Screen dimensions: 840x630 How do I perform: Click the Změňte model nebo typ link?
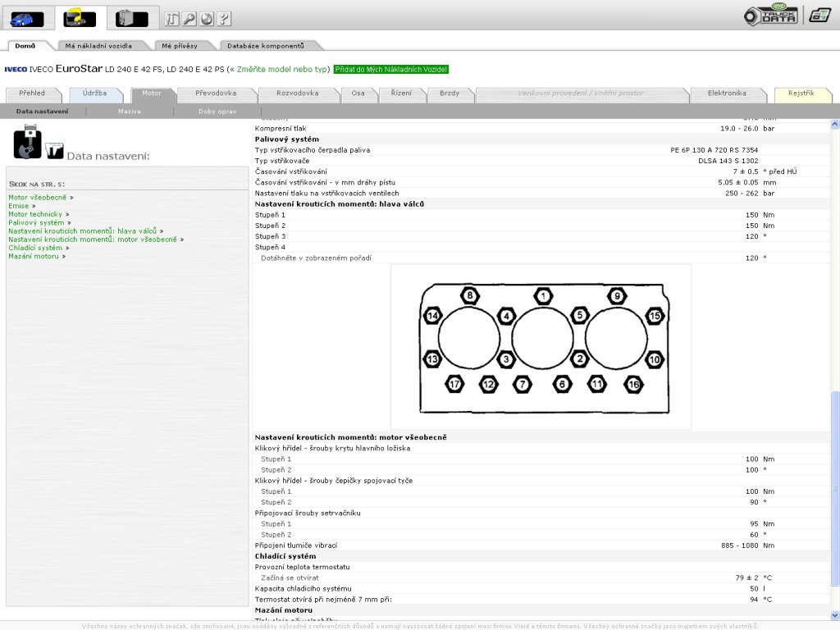282,70
